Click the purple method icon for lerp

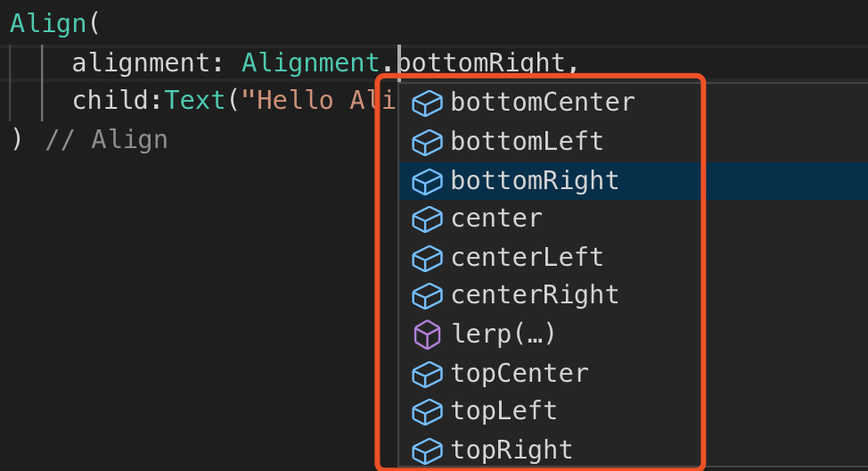click(428, 335)
